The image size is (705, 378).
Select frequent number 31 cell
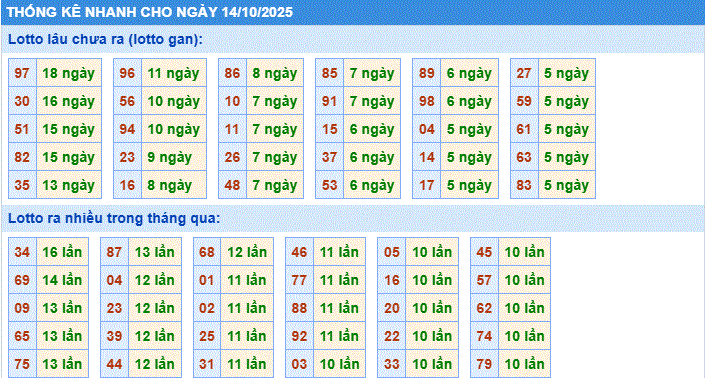207,364
